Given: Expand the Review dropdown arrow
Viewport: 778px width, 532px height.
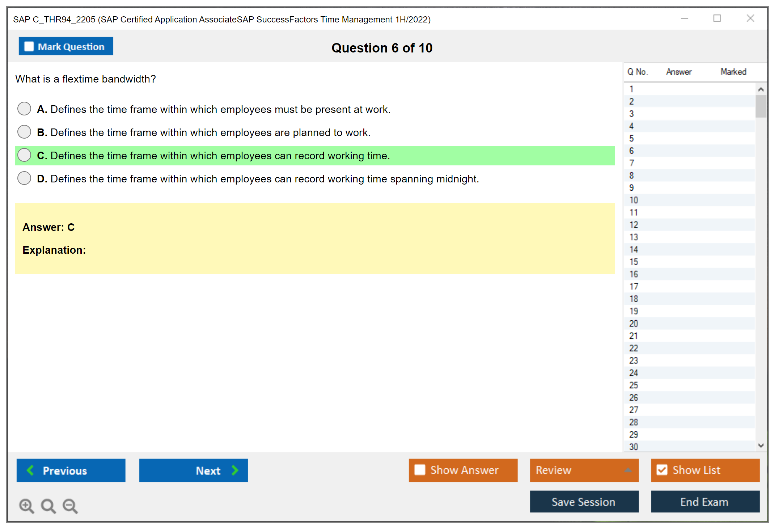Looking at the screenshot, I should (628, 470).
